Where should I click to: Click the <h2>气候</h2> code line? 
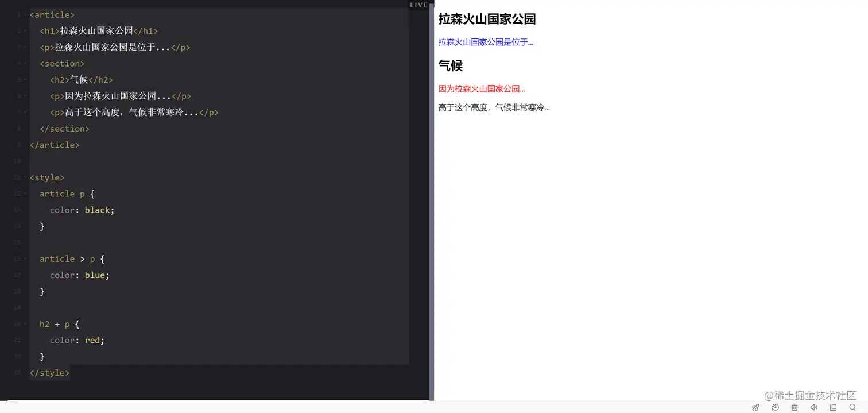click(x=82, y=80)
